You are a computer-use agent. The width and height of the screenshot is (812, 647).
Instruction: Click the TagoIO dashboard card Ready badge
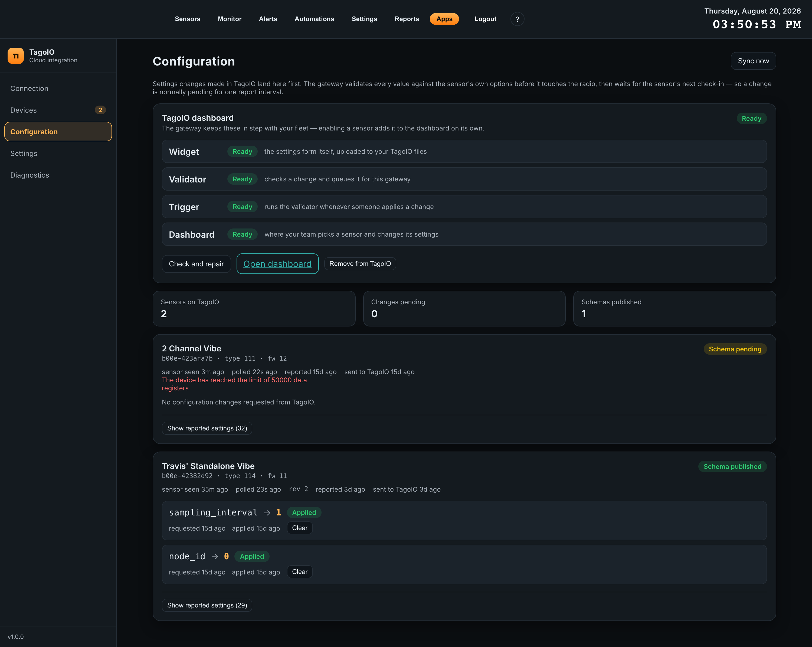click(x=751, y=118)
